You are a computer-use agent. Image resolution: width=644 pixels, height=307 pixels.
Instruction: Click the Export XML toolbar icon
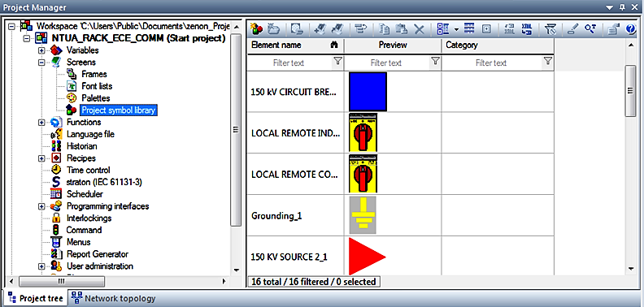(509, 28)
